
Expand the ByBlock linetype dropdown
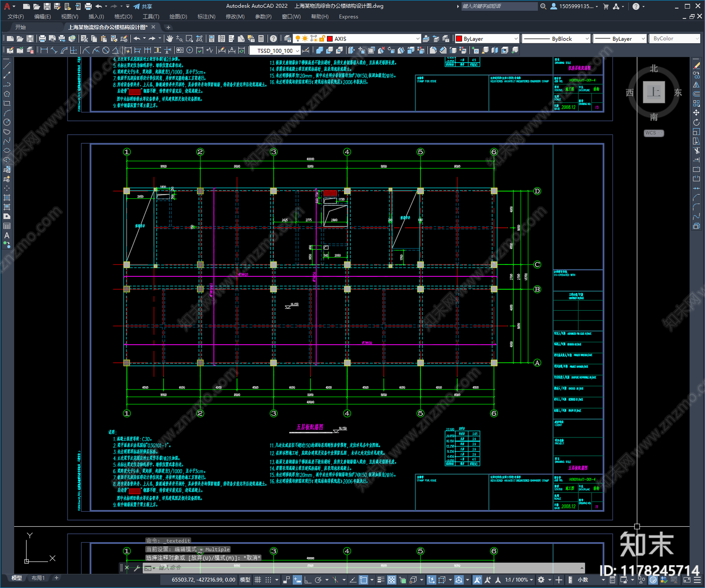[x=557, y=39]
